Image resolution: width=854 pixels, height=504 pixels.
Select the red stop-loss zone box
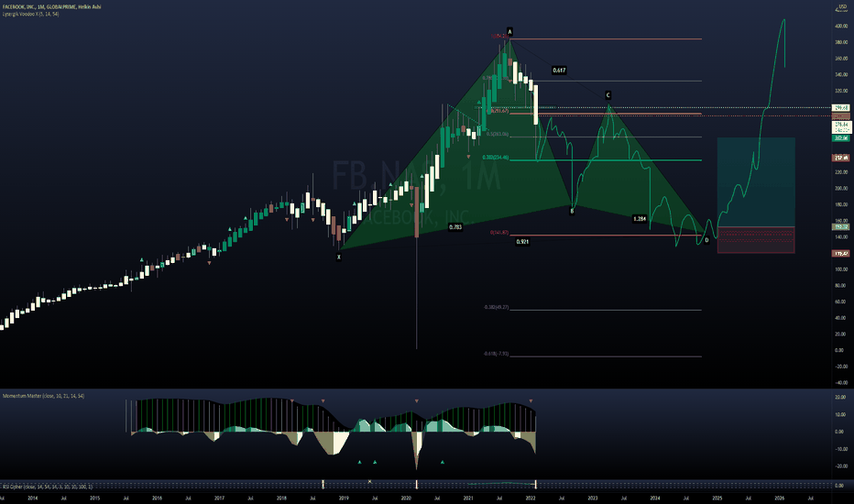(x=756, y=240)
